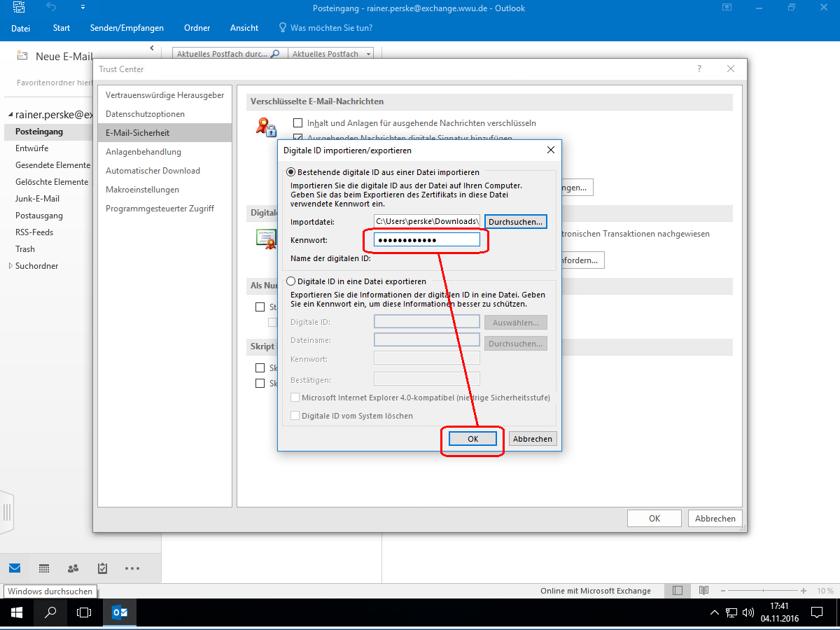Expand the Suchordner folder tree

coord(10,266)
